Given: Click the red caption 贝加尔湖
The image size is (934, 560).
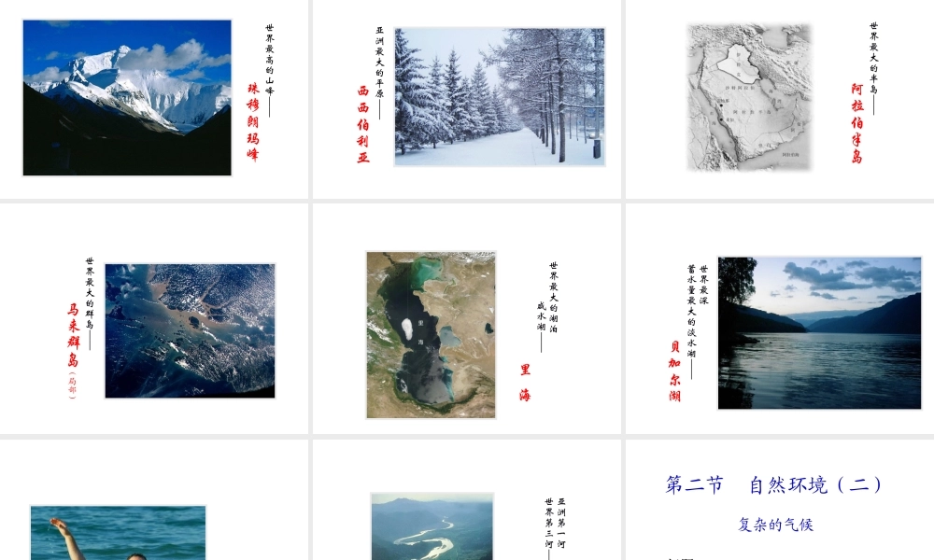Looking at the screenshot, I should point(675,371).
